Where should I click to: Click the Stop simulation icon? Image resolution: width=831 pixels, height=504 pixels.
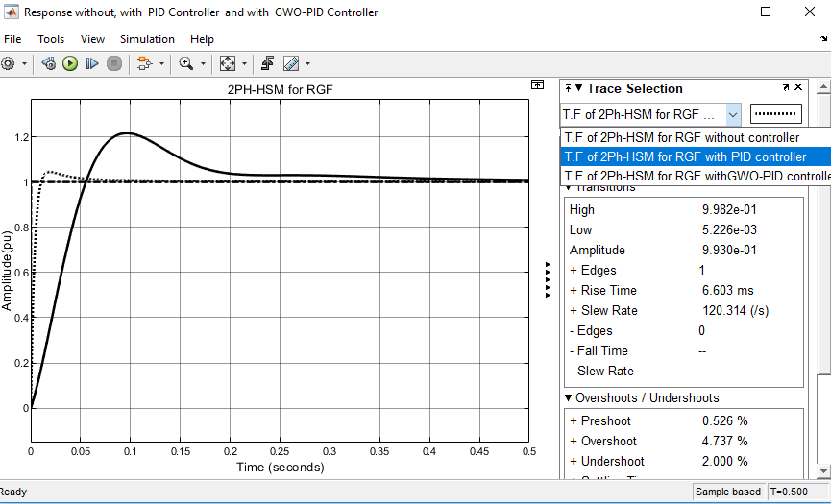(x=114, y=64)
